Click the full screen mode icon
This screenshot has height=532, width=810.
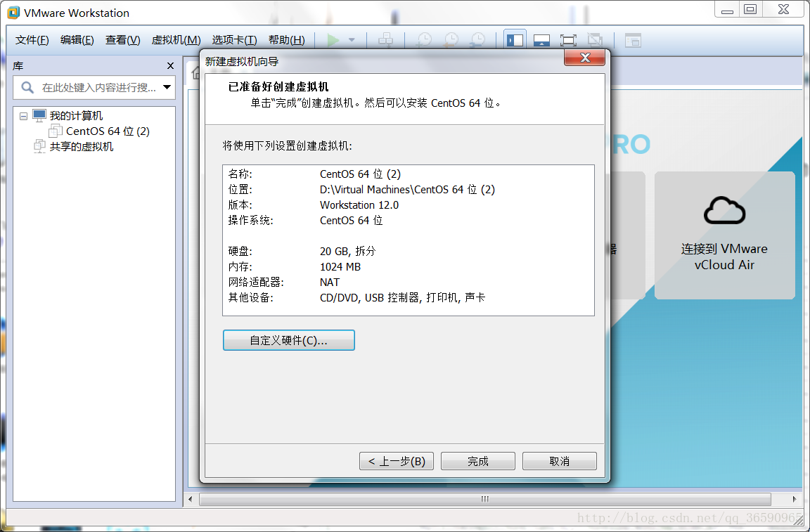(568, 40)
